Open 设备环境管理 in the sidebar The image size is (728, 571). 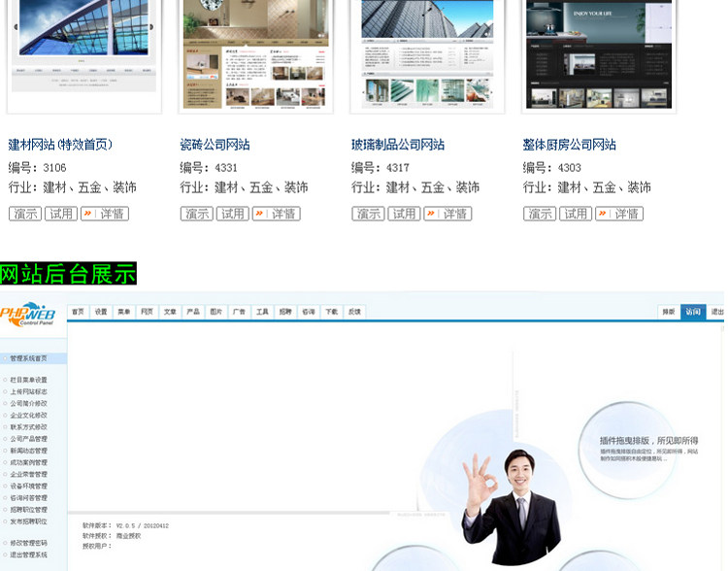(x=28, y=486)
